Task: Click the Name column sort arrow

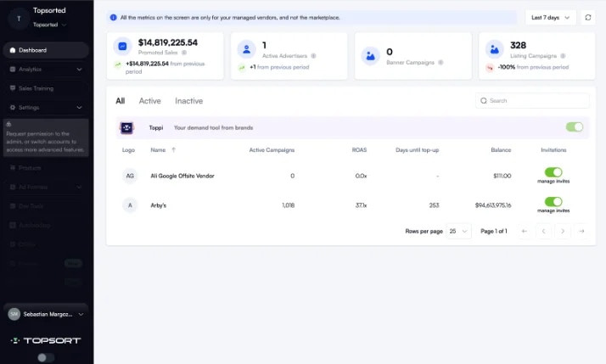Action: pos(173,150)
